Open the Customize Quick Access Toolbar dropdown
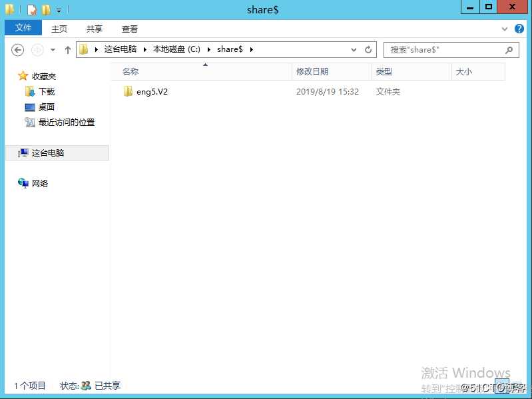 coord(59,11)
